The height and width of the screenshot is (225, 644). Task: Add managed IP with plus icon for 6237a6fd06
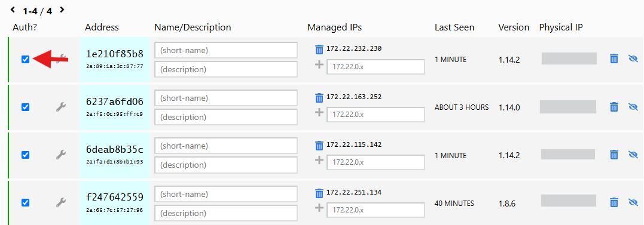click(x=319, y=112)
